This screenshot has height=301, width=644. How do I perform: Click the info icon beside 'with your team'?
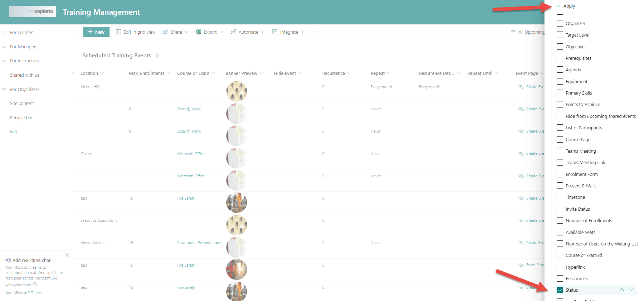[x=35, y=285]
